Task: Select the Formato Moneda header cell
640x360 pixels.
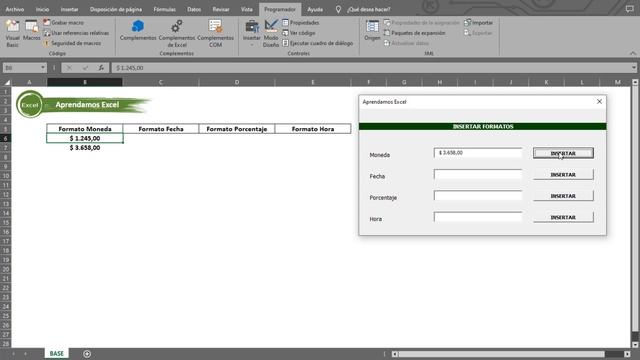Action: coord(85,129)
